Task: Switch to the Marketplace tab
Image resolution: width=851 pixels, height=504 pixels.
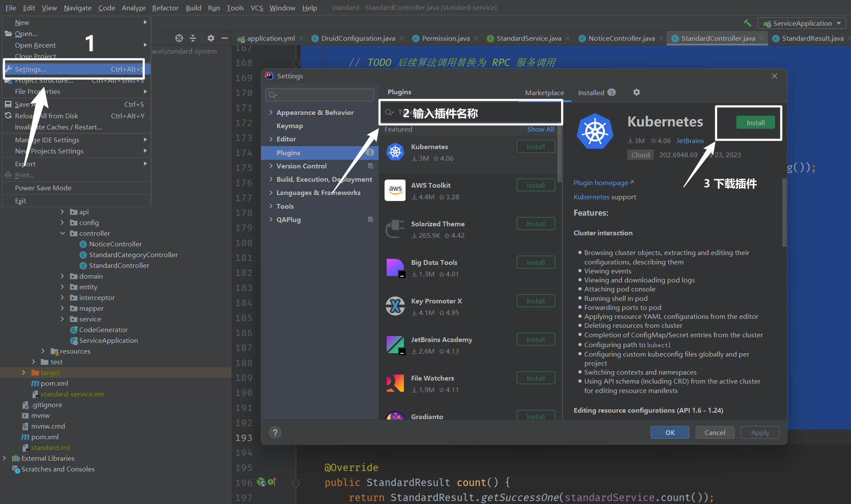Action: 544,93
